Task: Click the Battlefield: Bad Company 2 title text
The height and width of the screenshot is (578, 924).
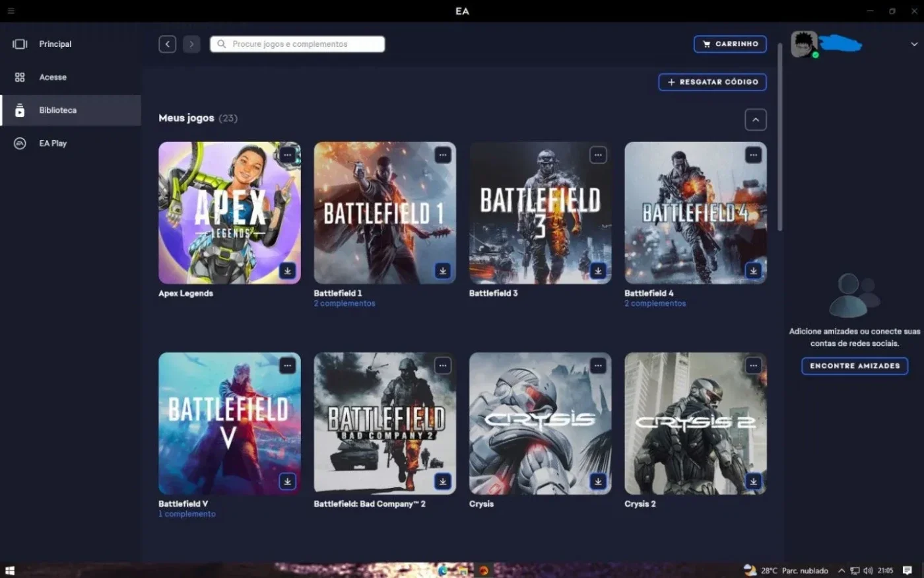Action: [x=370, y=504]
